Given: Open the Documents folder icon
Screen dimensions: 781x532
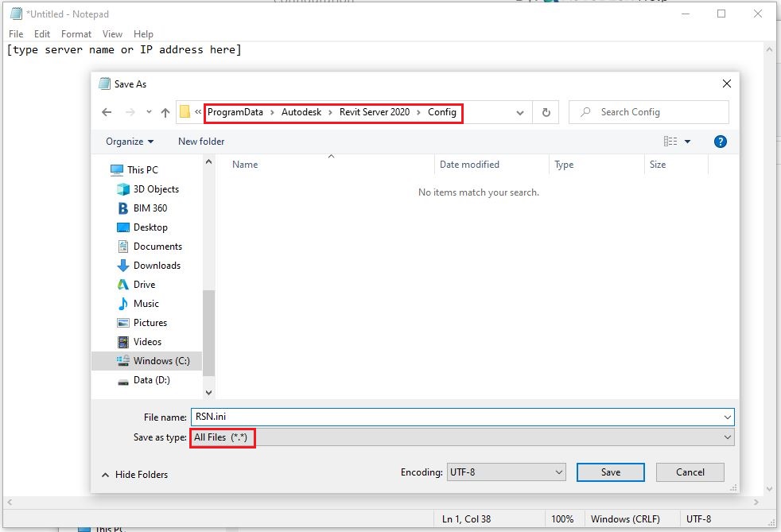Looking at the screenshot, I should (122, 246).
